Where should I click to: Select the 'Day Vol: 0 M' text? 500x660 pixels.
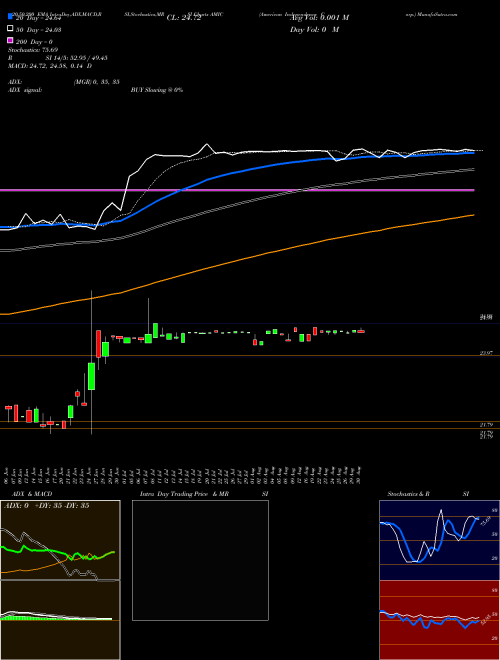(x=314, y=30)
